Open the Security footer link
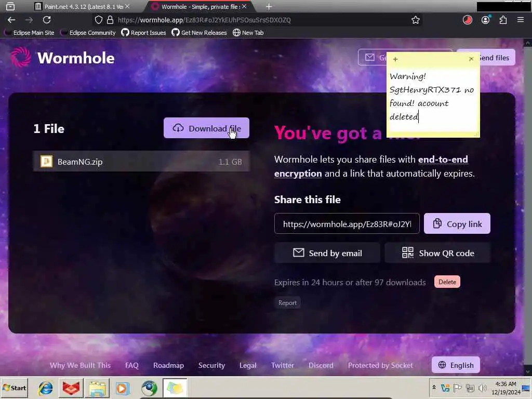 tap(211, 365)
